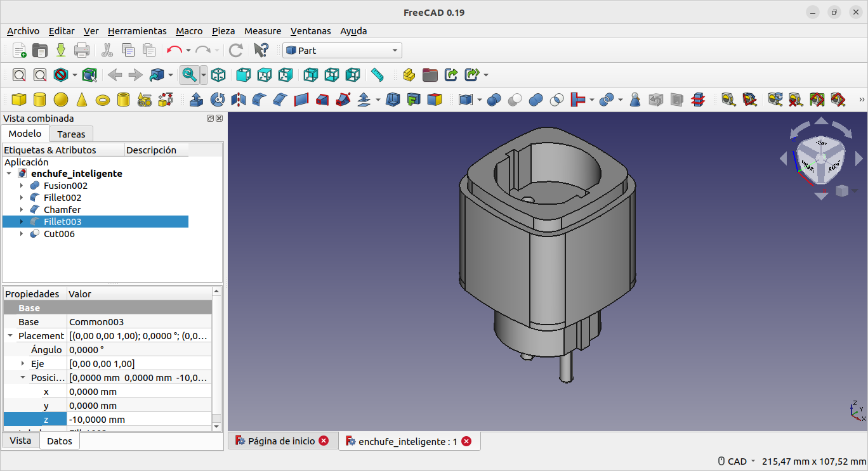
Task: Close the Página de inicio tab
Action: 324,441
